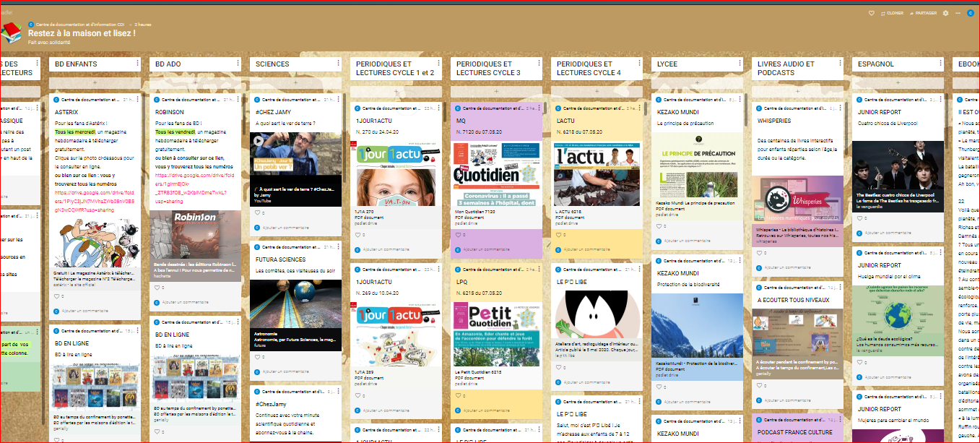The width and height of the screenshot is (980, 443).
Task: Open ESPAGNOL column options menu
Action: point(940,64)
